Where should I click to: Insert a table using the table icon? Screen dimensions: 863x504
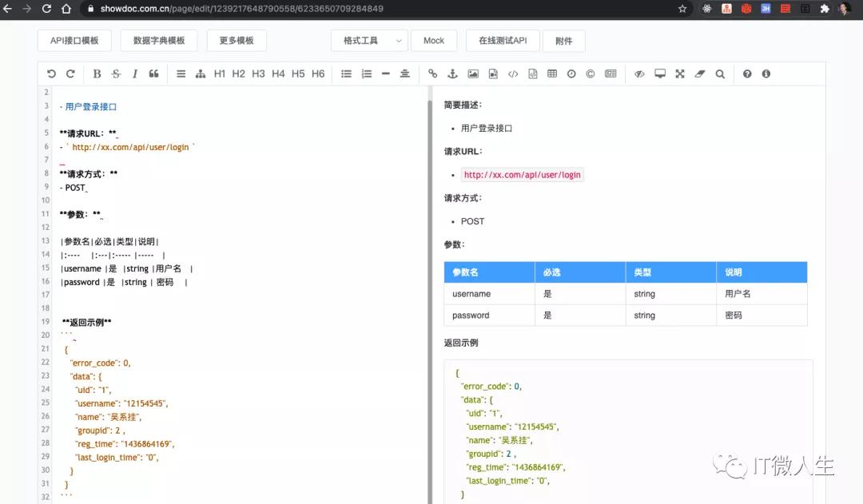coord(551,73)
